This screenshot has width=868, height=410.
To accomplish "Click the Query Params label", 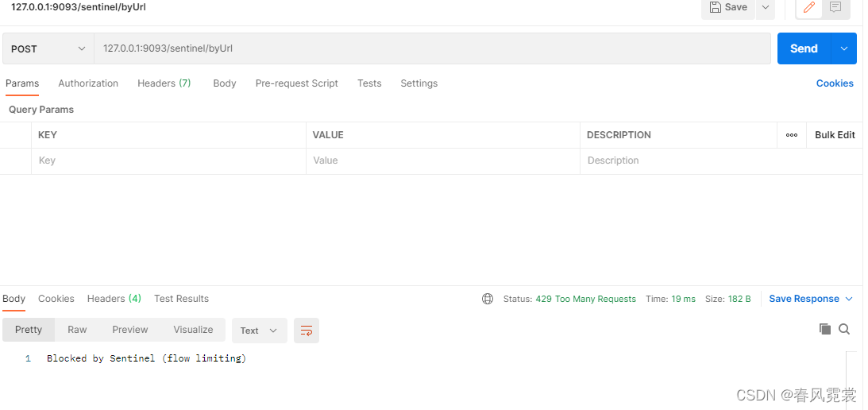I will 41,109.
